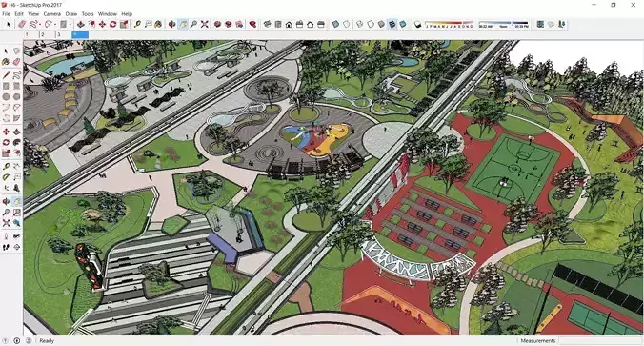Viewport: 644px width, 346px height.
Task: Select the Polygon tool
Action: 16,97
